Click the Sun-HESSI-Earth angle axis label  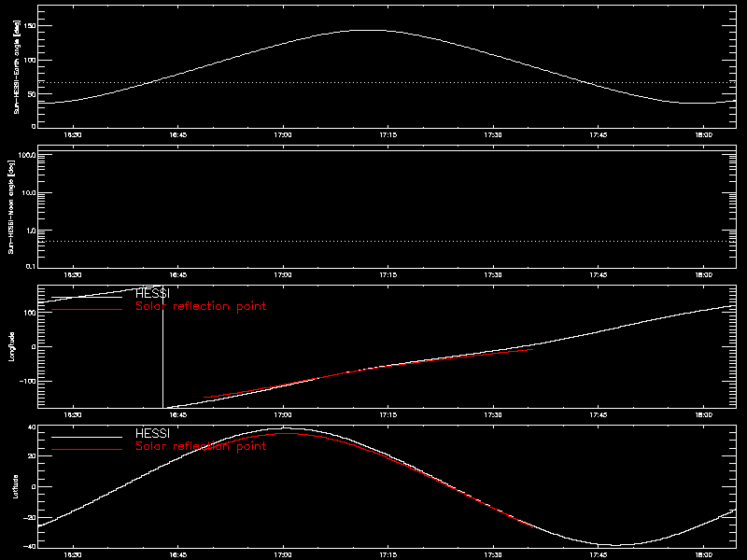point(16,67)
